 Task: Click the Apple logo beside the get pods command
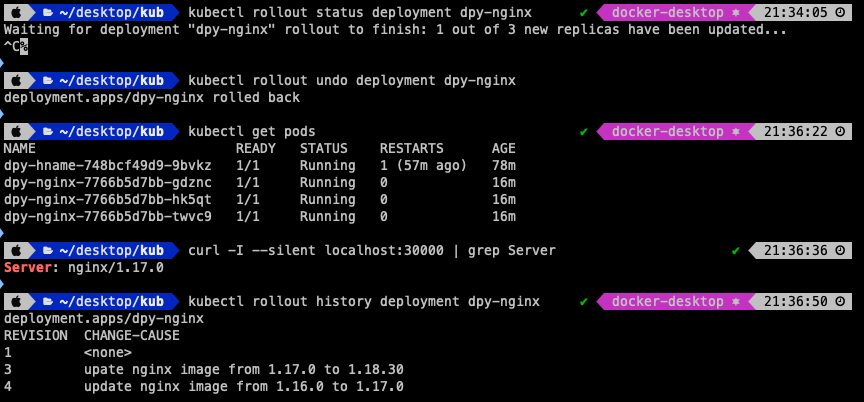pyautogui.click(x=16, y=131)
